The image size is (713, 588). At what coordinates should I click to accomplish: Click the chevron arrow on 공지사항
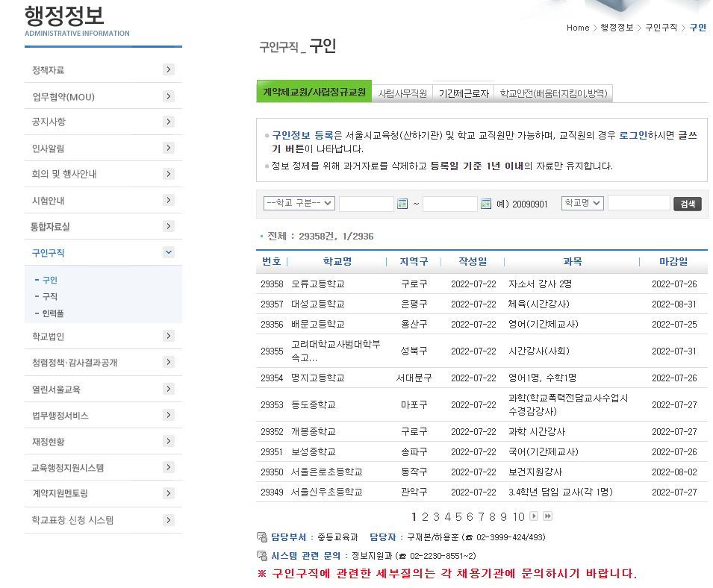coord(170,122)
